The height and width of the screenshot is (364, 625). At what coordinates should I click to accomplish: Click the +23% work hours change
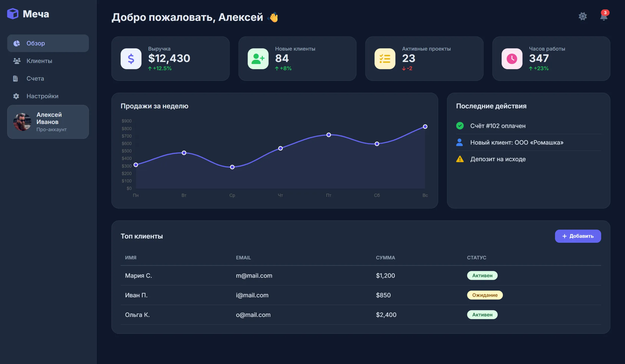(x=538, y=68)
